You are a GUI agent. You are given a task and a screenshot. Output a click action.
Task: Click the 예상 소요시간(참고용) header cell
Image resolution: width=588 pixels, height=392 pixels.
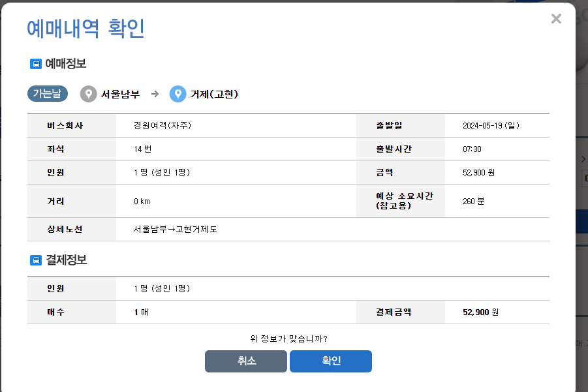point(401,201)
